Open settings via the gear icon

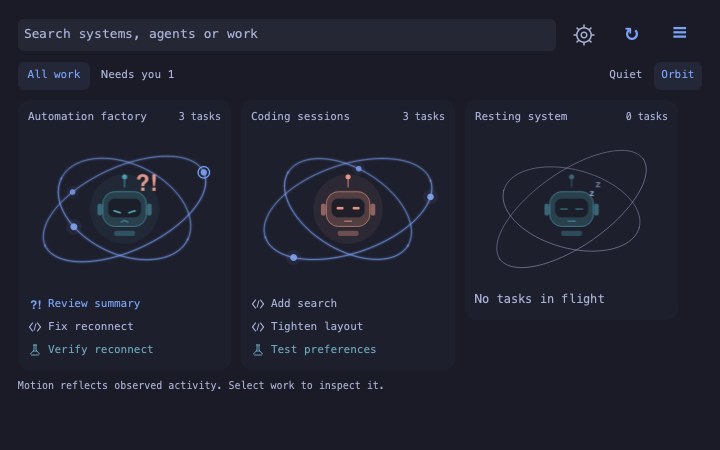[584, 34]
